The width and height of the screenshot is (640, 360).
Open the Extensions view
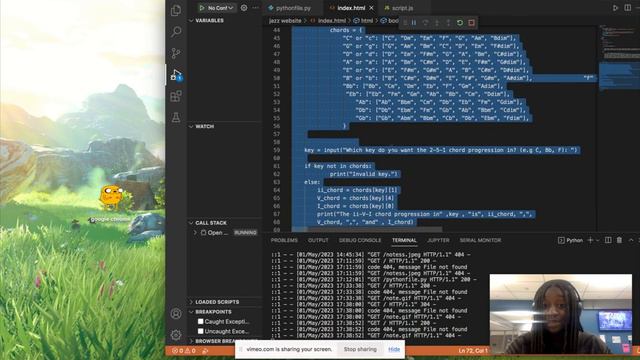176,96
